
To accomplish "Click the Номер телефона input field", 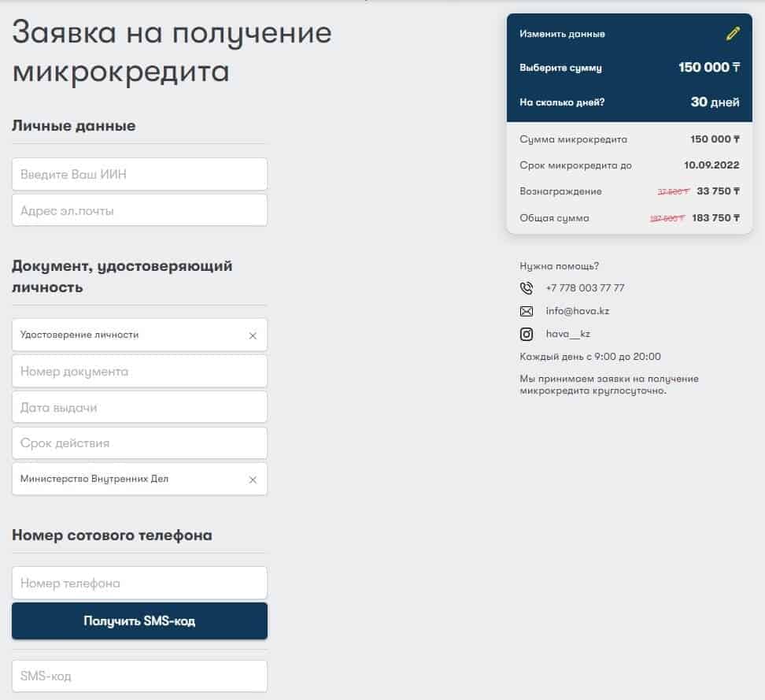I will click(139, 583).
